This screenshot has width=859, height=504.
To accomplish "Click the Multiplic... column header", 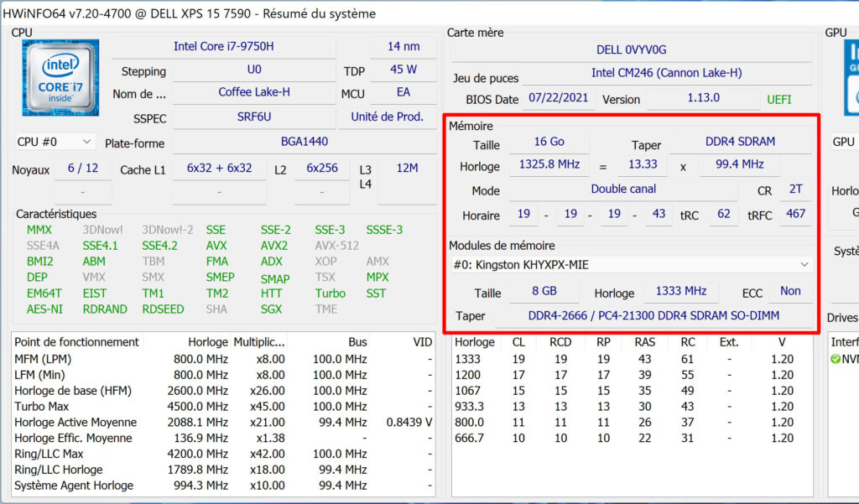I will [x=259, y=342].
